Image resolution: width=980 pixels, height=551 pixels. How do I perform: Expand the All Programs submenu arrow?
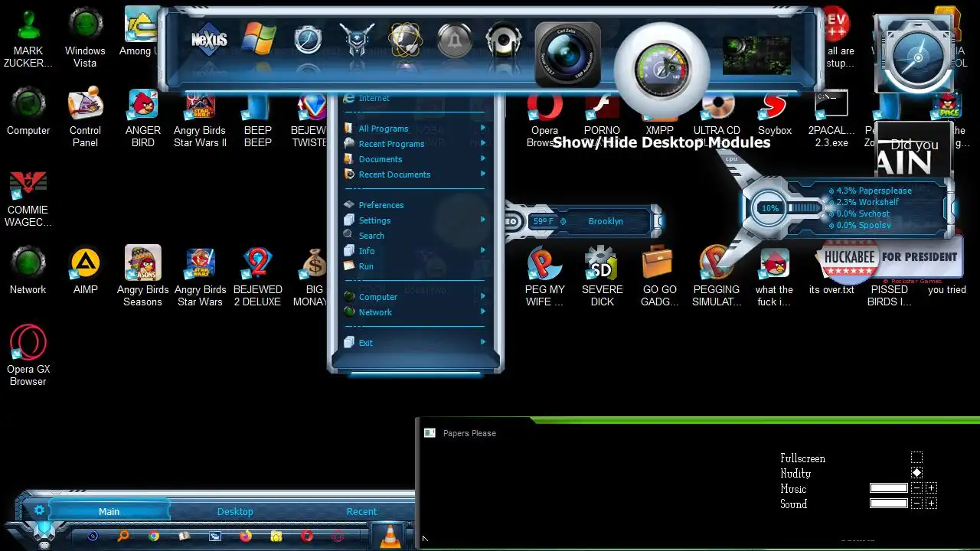coord(483,128)
